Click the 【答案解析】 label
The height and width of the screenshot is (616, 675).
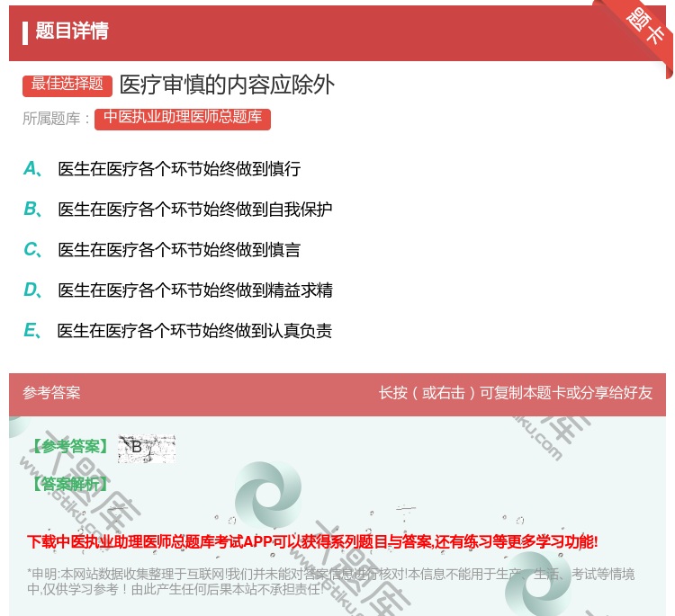click(x=71, y=485)
